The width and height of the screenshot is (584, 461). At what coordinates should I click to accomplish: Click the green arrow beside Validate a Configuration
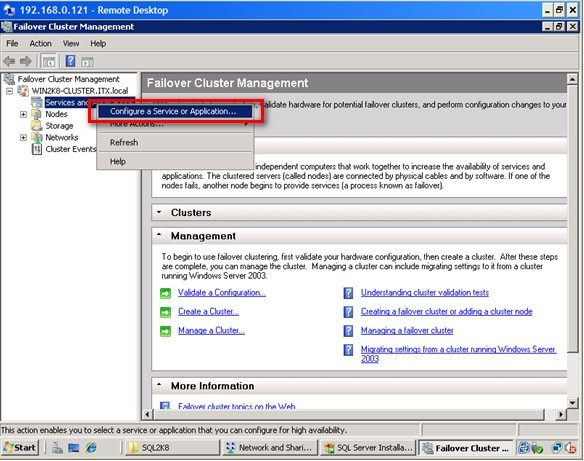click(x=165, y=293)
